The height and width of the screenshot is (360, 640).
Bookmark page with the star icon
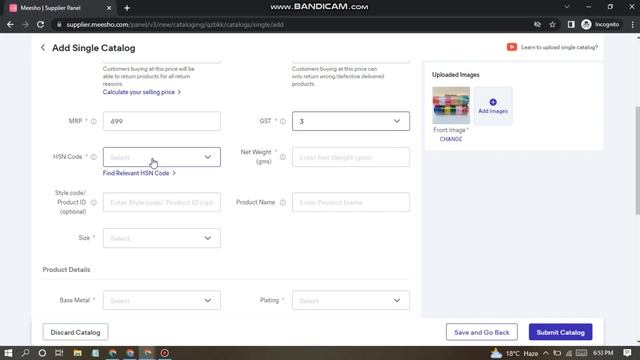[x=552, y=24]
